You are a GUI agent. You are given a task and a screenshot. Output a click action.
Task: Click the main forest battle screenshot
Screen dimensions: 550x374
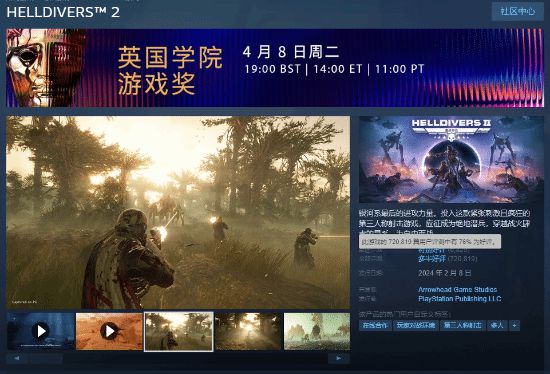point(178,213)
